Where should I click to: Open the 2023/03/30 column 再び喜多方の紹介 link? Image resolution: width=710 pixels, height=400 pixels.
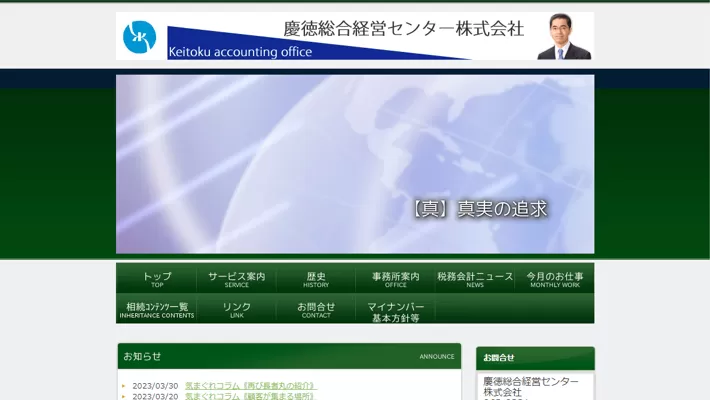250,385
